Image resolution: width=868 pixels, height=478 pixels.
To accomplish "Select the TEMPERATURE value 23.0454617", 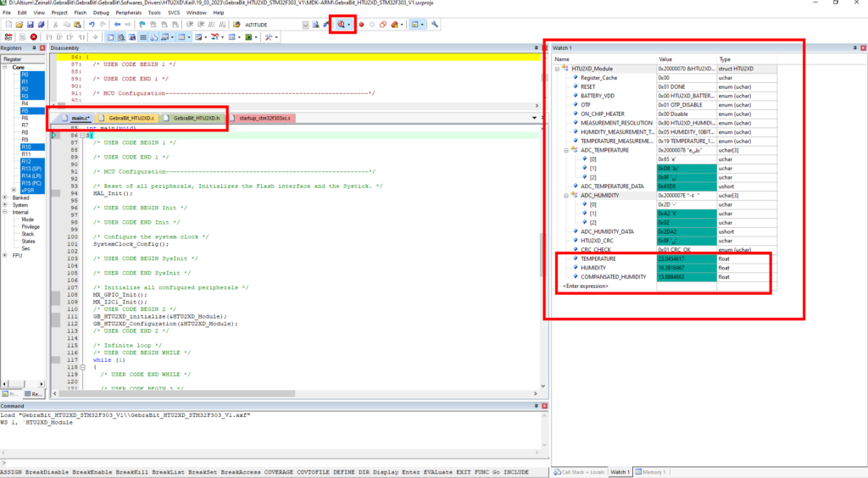I will pyautogui.click(x=687, y=259).
